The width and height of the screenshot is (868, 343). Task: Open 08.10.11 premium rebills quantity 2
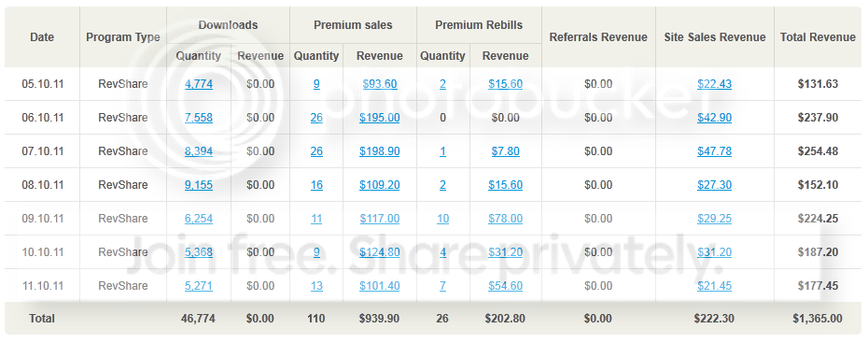442,185
